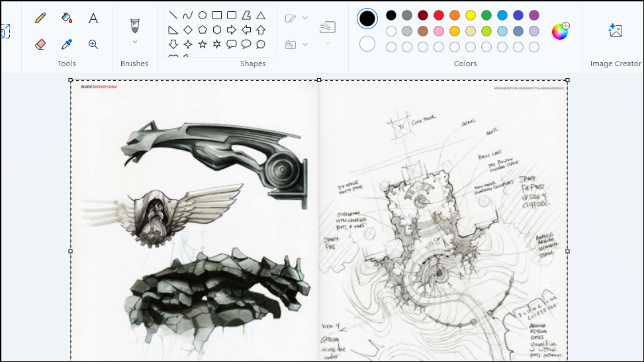Select the Pencil tool
644x362 pixels.
click(40, 18)
